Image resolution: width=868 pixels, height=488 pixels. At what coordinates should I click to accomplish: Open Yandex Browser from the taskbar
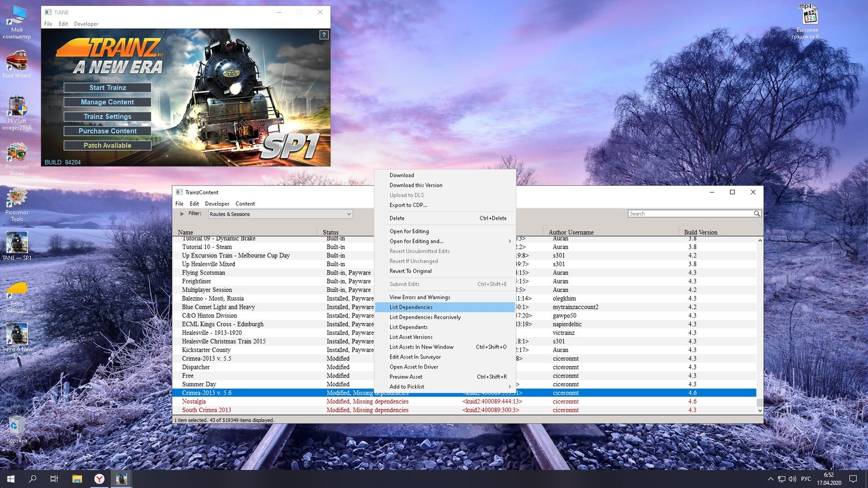click(x=100, y=479)
